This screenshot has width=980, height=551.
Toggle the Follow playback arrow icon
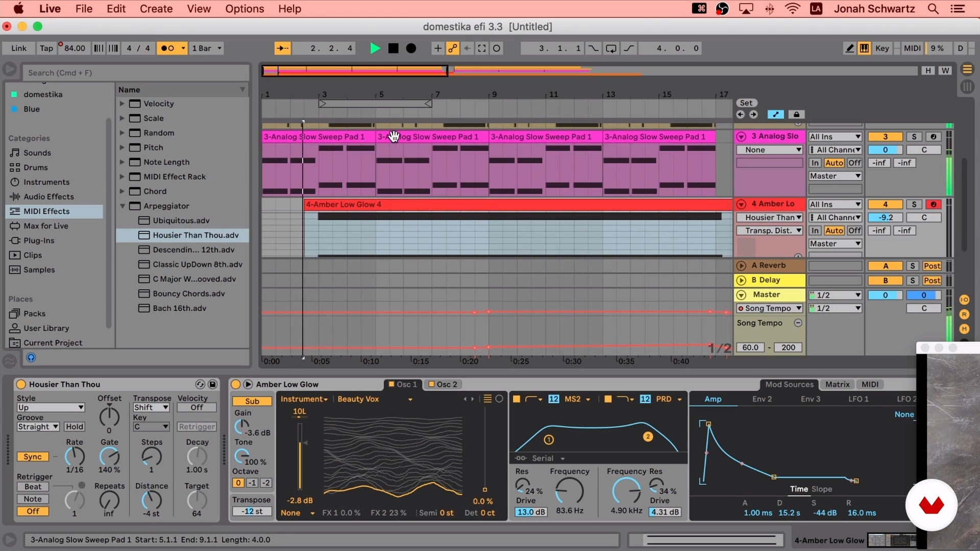click(282, 48)
